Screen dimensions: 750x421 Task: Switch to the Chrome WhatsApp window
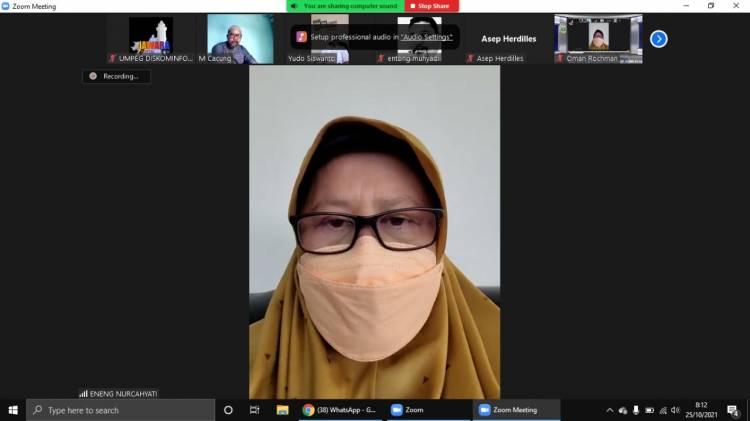(x=340, y=410)
